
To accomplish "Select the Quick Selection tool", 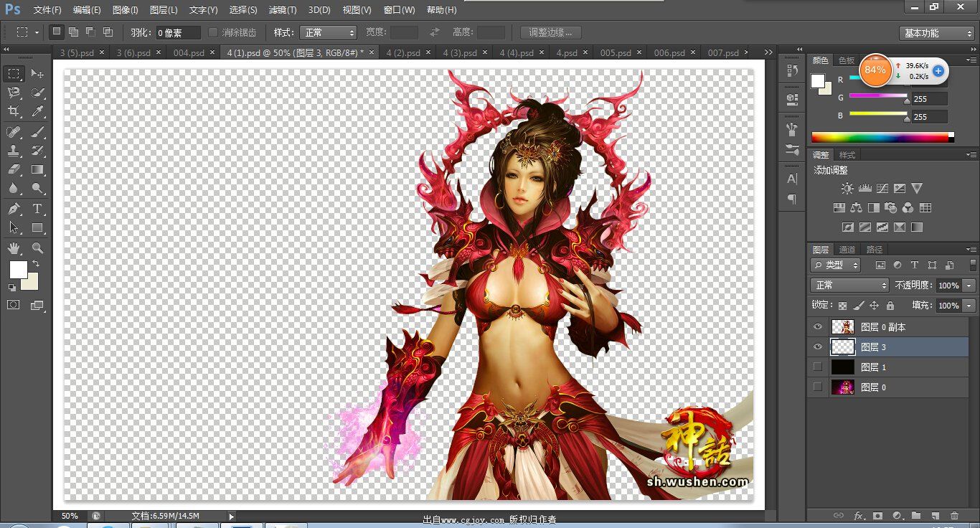I will 37,93.
